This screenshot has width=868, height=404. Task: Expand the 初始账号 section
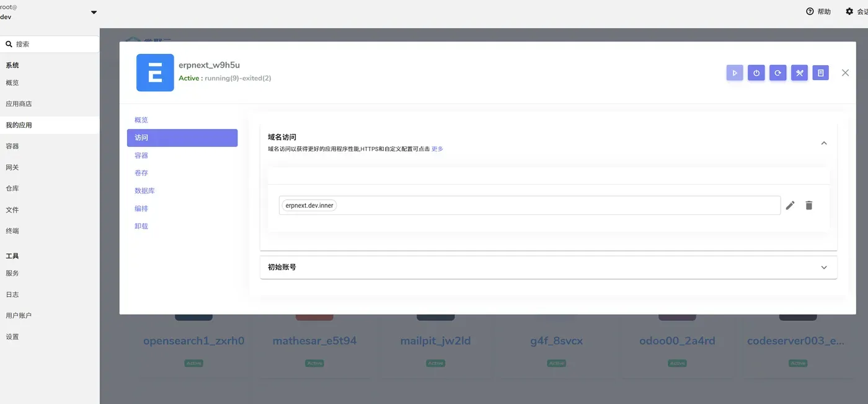click(x=824, y=267)
